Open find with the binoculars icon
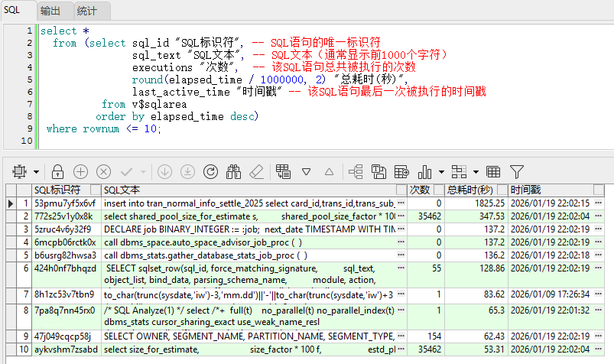 click(234, 171)
